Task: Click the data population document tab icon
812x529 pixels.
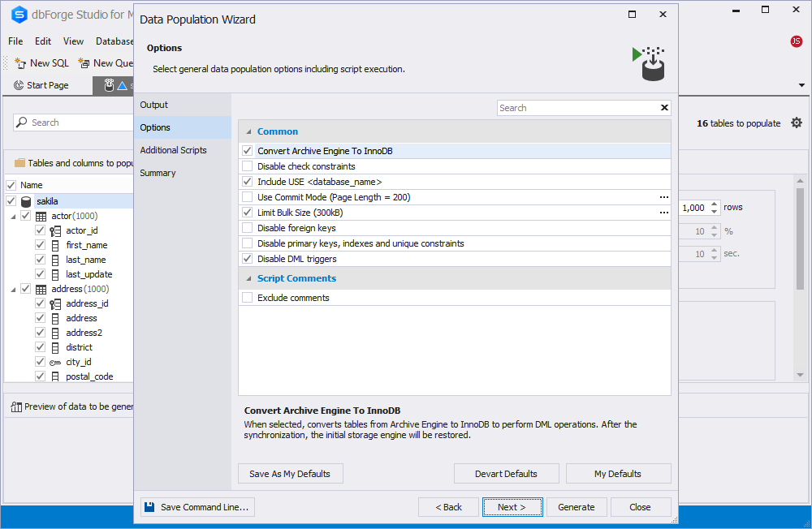Action: tap(109, 85)
